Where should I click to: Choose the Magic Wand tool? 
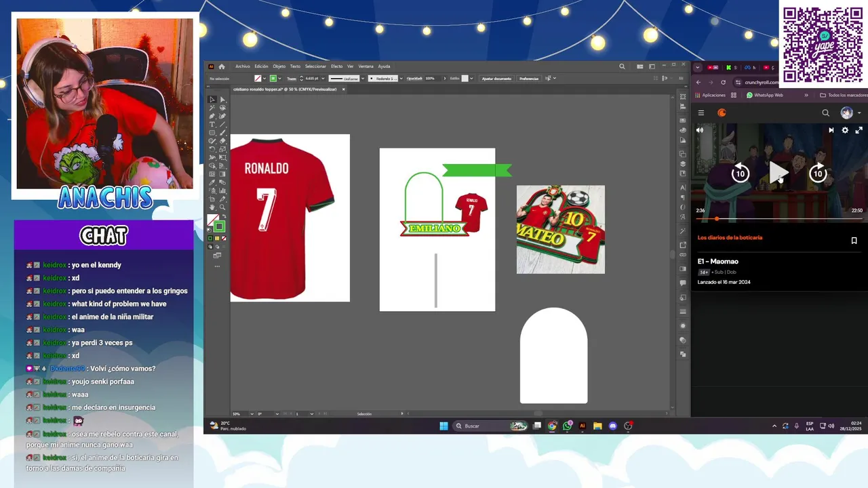click(x=212, y=108)
